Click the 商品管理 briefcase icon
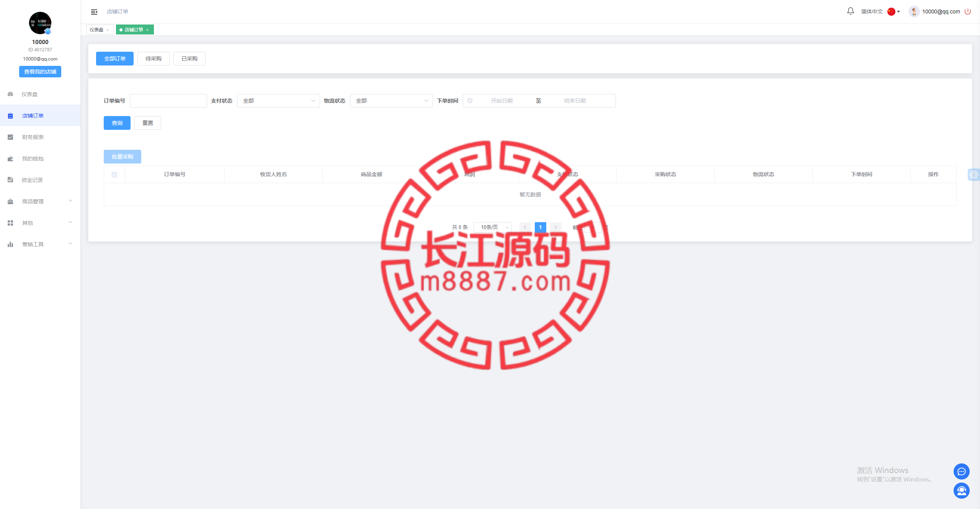The width and height of the screenshot is (980, 509). click(10, 201)
